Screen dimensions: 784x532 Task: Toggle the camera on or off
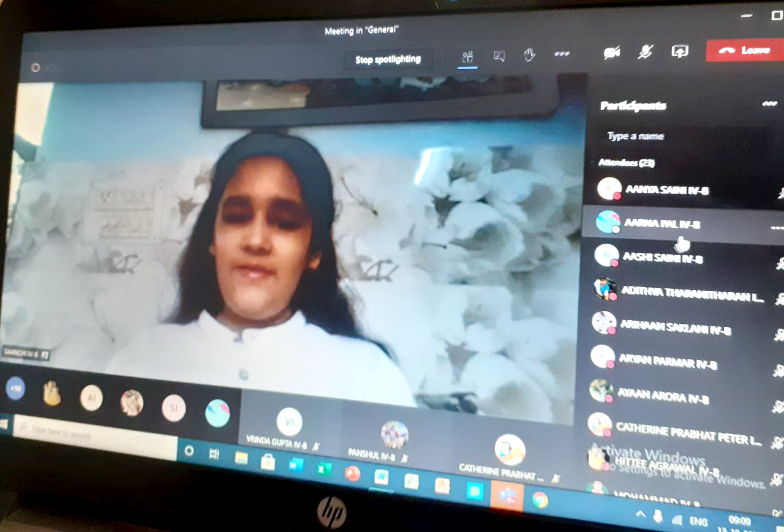(612, 53)
